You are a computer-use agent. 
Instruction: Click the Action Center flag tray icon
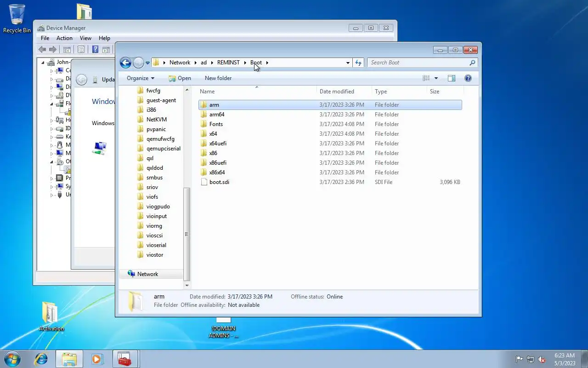[519, 359]
